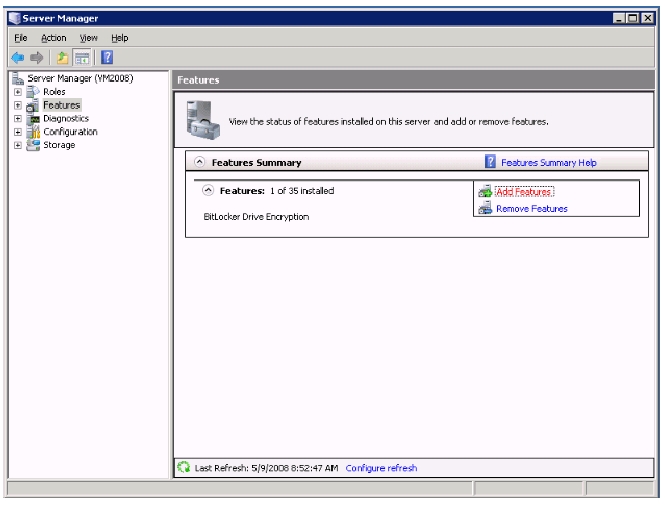
Task: Select Server Manager (VM2008) root node
Action: [x=80, y=78]
